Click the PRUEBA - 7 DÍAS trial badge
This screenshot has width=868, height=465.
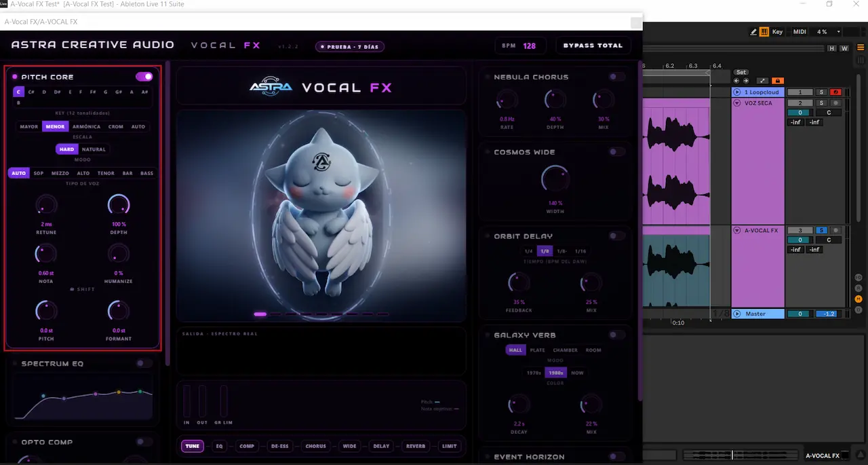pyautogui.click(x=351, y=47)
